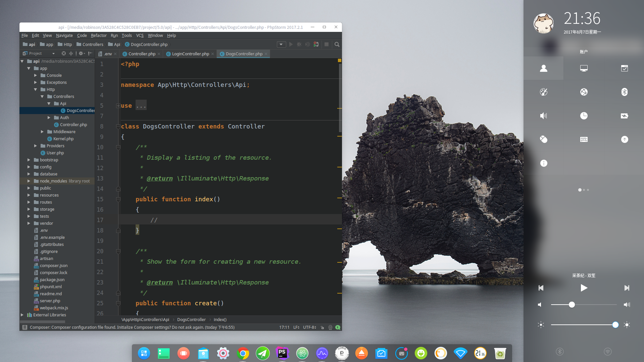Skip to next track in sidebar
Screen dimensions: 644x362
(627, 288)
